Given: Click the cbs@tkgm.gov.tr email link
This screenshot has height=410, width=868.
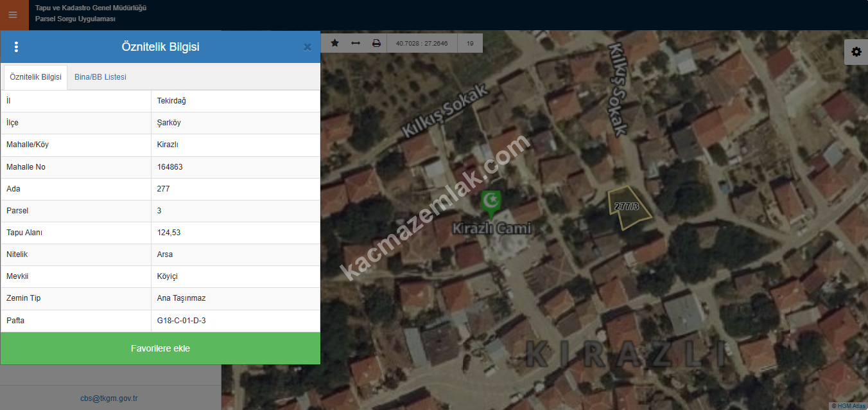Looking at the screenshot, I should coord(109,398).
